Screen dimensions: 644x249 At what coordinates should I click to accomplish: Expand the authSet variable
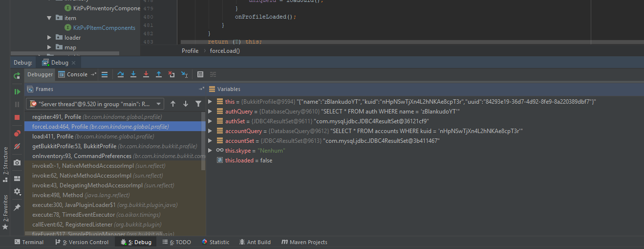pyautogui.click(x=211, y=121)
